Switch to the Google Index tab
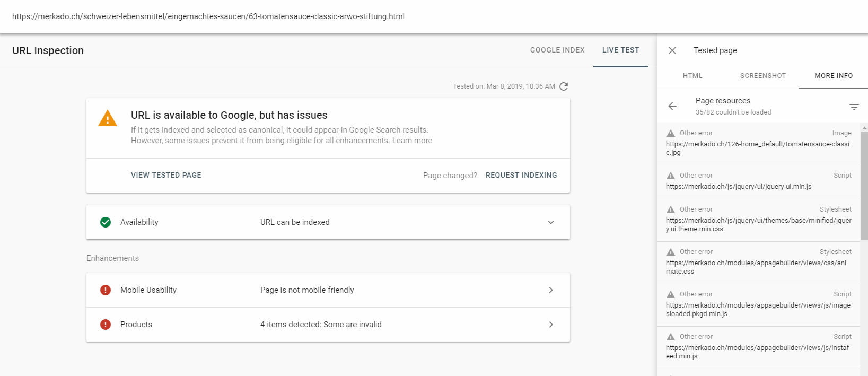This screenshot has width=868, height=376. tap(557, 50)
